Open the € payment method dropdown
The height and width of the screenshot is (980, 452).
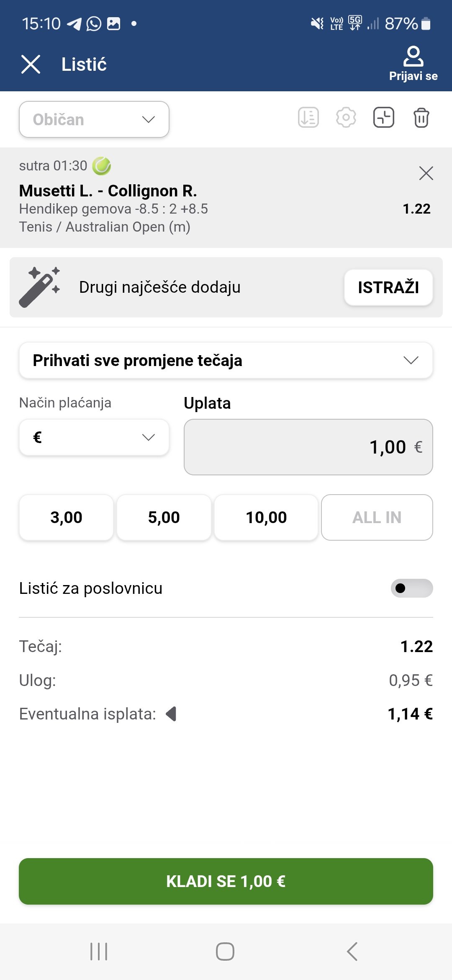94,437
